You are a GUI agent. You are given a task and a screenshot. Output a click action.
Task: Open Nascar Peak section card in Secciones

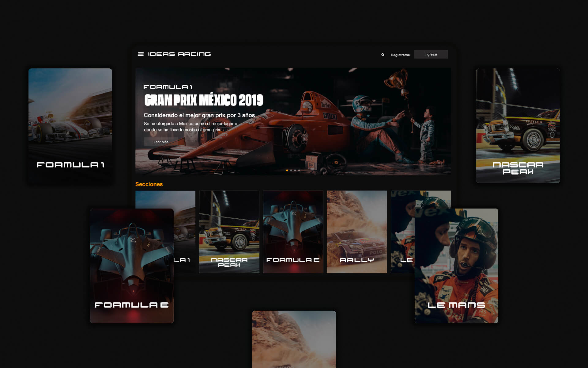coord(229,232)
